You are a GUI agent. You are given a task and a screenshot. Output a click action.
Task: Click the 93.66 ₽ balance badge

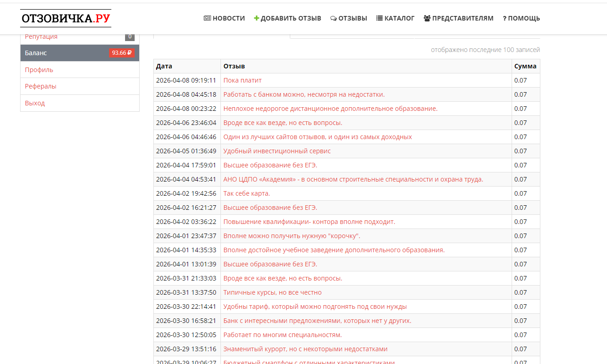pos(122,53)
